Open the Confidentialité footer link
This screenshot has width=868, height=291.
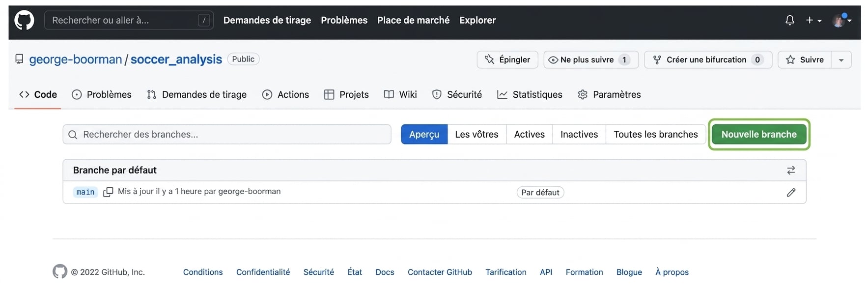pos(263,272)
